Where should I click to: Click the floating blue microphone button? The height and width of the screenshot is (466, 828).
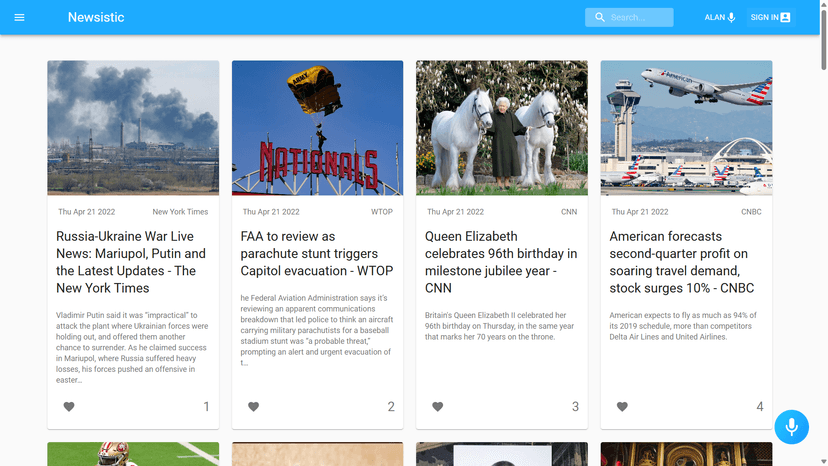coord(791,427)
